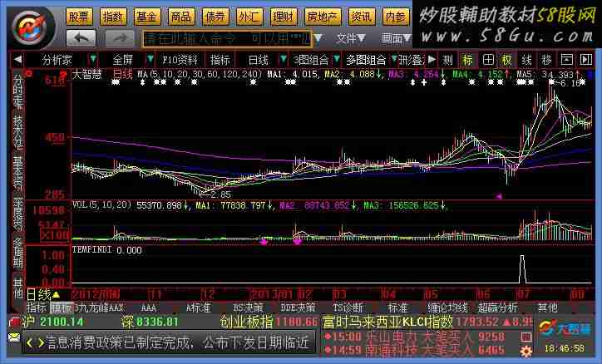Click the 深 8336.81 index readout

tap(150, 322)
